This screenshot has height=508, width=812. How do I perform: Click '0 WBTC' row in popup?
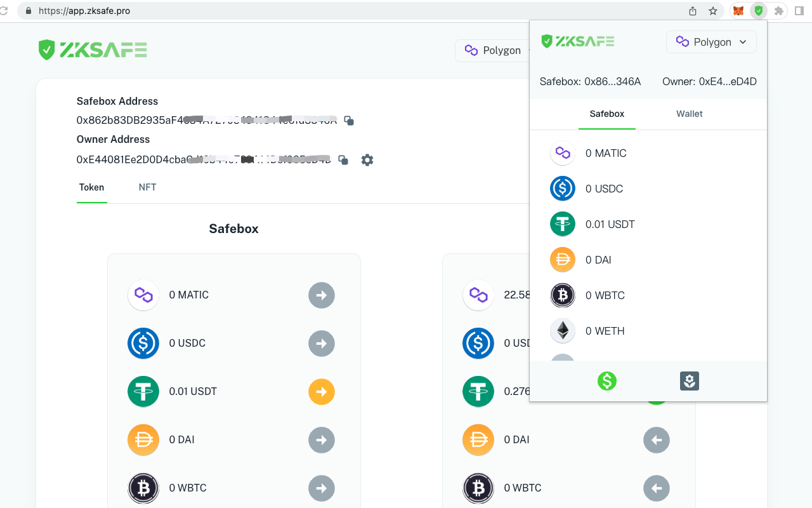[648, 295]
